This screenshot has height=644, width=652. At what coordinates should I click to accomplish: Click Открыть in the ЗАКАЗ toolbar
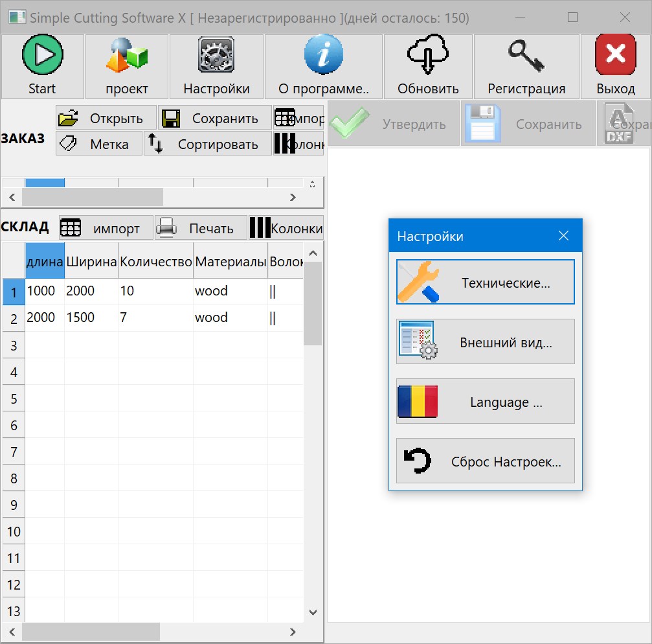click(x=106, y=118)
